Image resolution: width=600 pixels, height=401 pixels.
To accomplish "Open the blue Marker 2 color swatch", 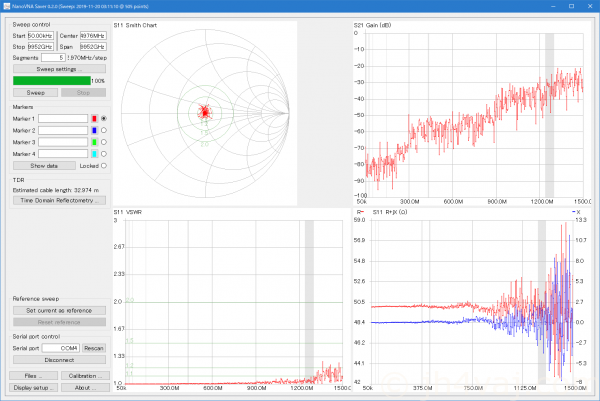I will (x=94, y=130).
